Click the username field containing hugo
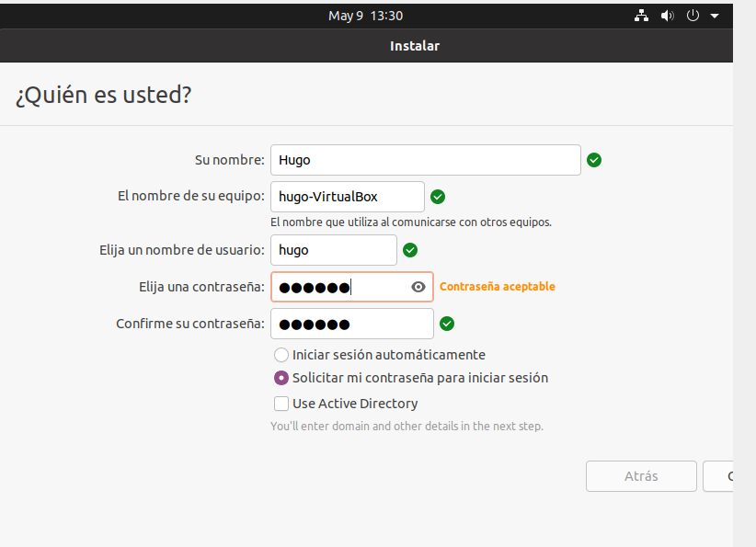This screenshot has height=547, width=756. coord(333,250)
